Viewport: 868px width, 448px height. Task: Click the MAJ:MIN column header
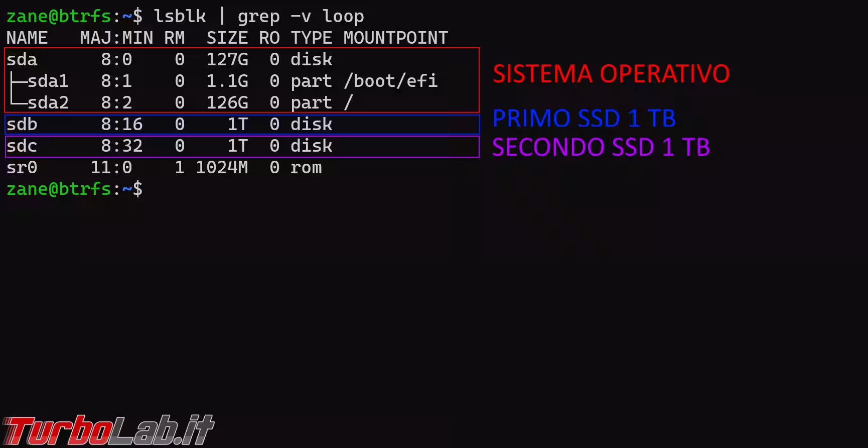pyautogui.click(x=116, y=38)
